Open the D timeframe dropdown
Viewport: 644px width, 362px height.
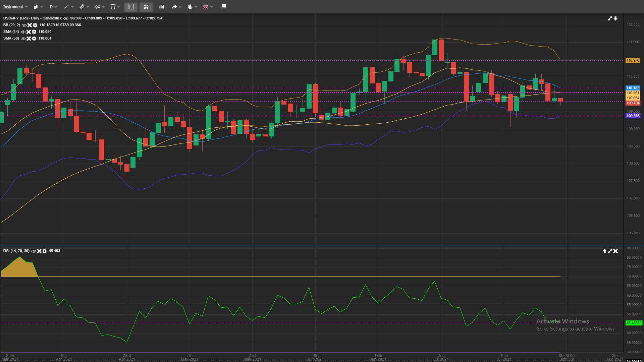pos(53,7)
